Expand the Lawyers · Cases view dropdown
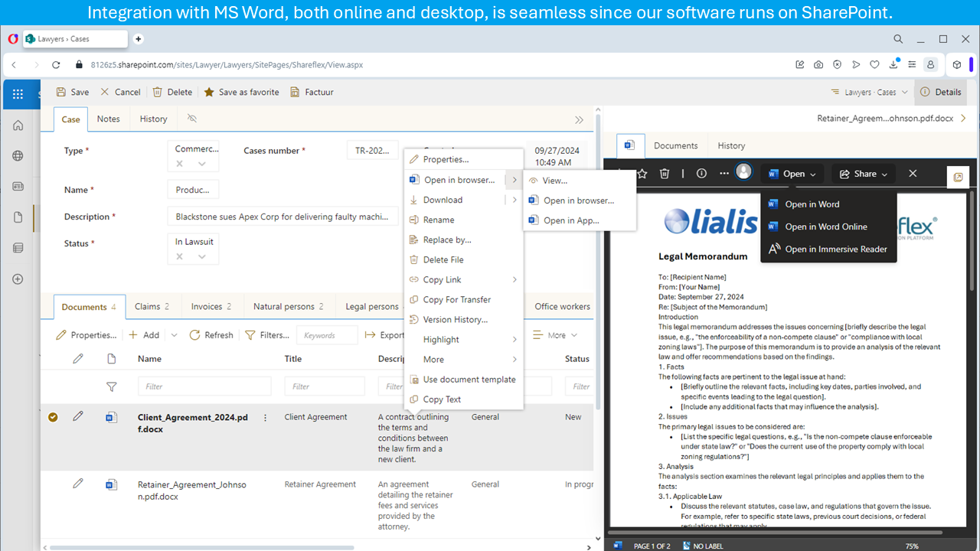Screen dimensions: 980x551 [x=904, y=92]
